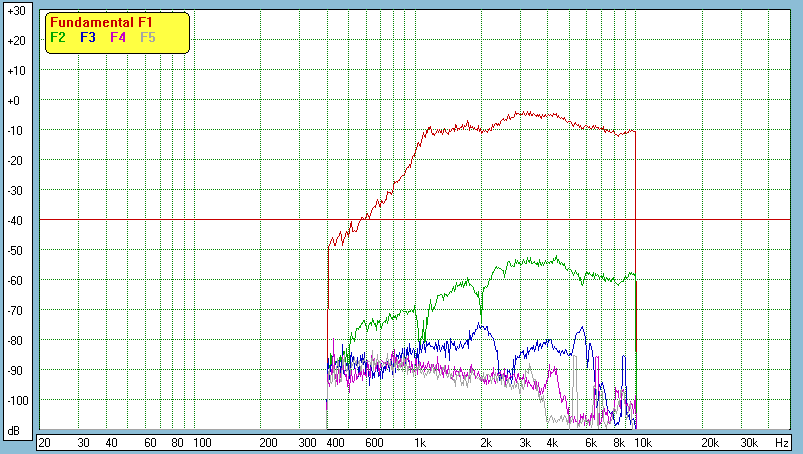This screenshot has width=803, height=454.
Task: Click the Hz unit label on frequency axis
Action: point(782,442)
